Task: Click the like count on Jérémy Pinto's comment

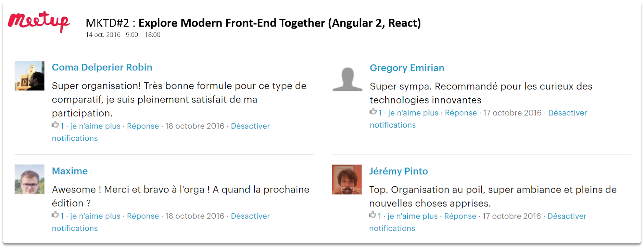Action: (379, 216)
